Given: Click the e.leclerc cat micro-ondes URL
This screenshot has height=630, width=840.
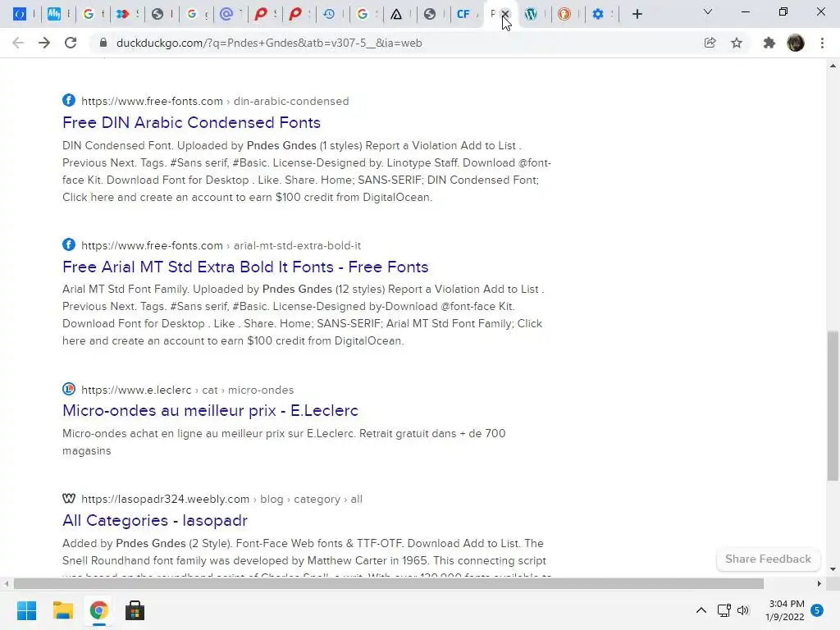Looking at the screenshot, I should pyautogui.click(x=188, y=390).
